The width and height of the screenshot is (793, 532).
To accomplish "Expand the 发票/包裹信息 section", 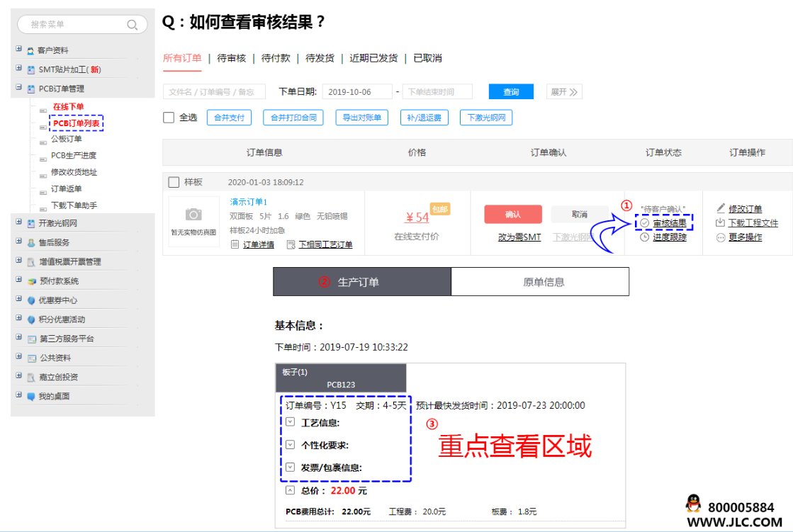I will 291,467.
